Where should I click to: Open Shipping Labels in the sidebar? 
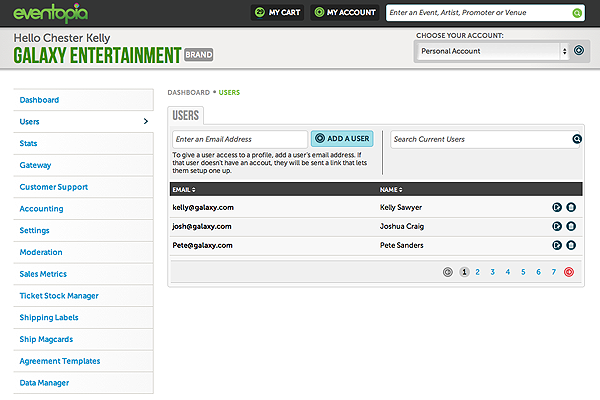coord(83,318)
